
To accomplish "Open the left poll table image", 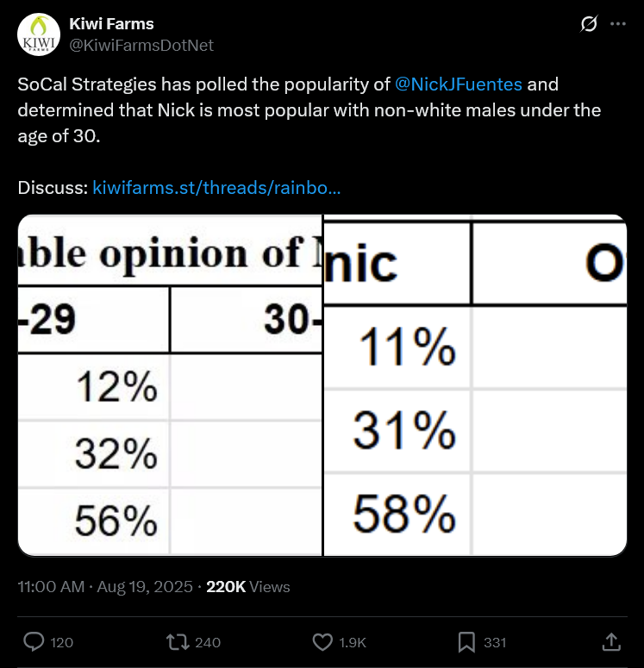I will (170, 385).
